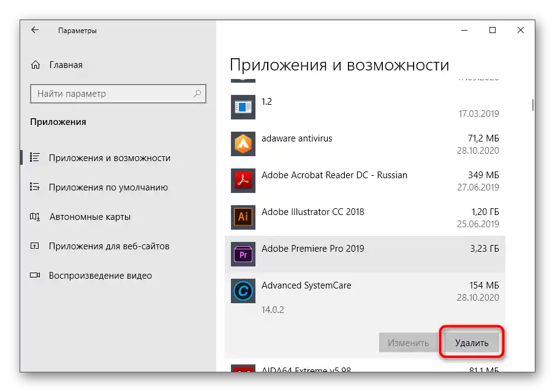Click the Воспроизведение видео camera icon
The image size is (555, 392).
click(35, 275)
